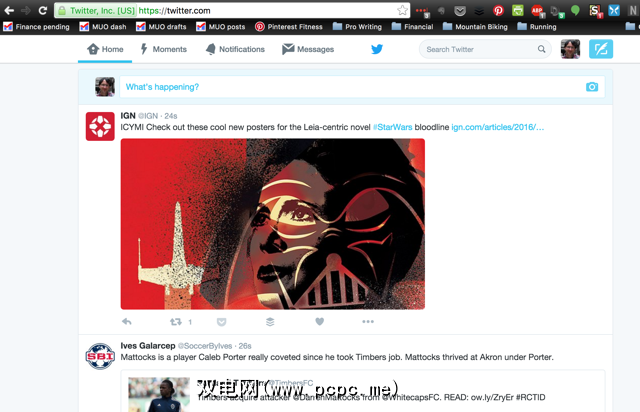Expand the Financial bookmark folder

pyautogui.click(x=412, y=27)
